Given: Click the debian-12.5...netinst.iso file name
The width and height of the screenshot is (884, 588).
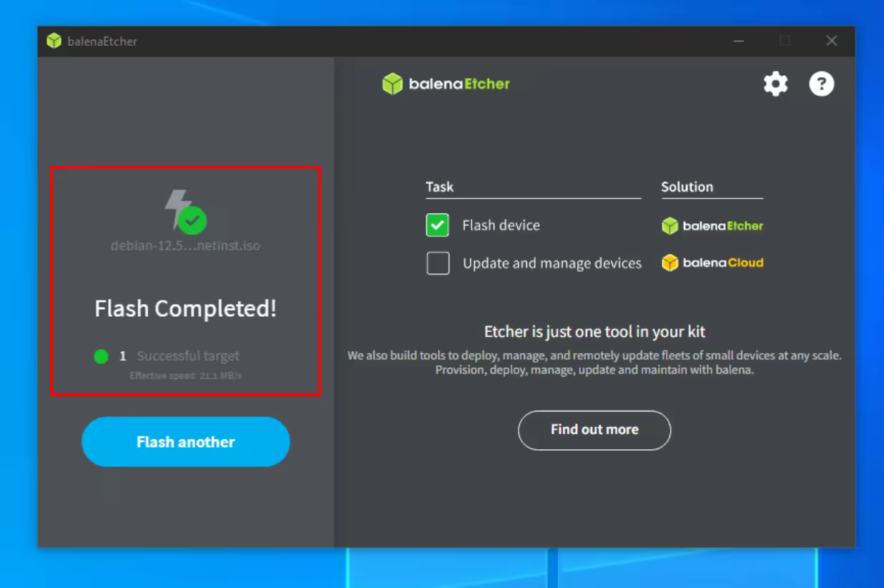Looking at the screenshot, I should point(185,245).
